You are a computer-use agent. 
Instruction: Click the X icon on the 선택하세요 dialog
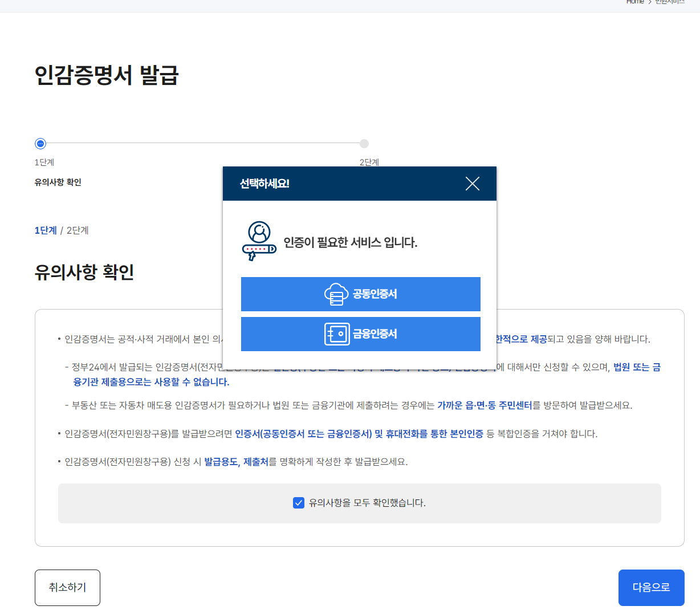point(473,184)
